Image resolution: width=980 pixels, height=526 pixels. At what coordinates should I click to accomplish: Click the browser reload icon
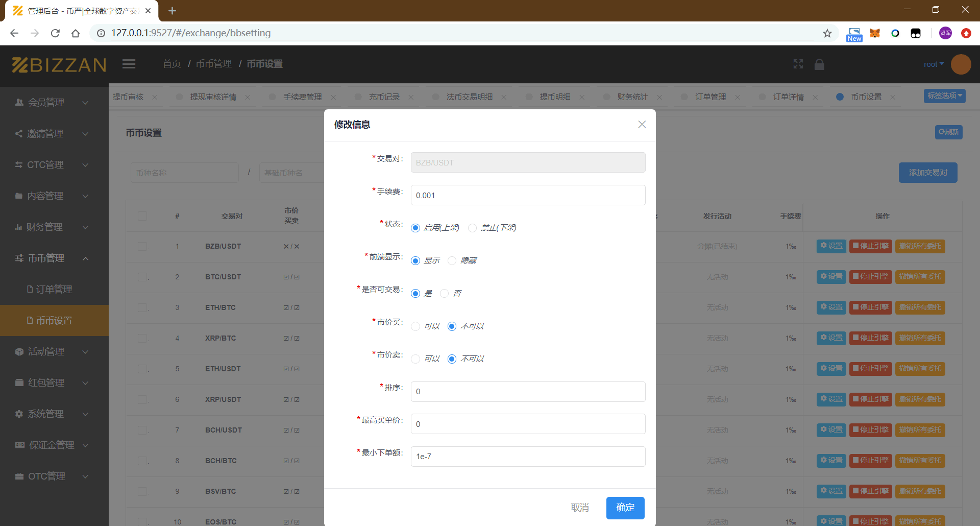(x=55, y=33)
